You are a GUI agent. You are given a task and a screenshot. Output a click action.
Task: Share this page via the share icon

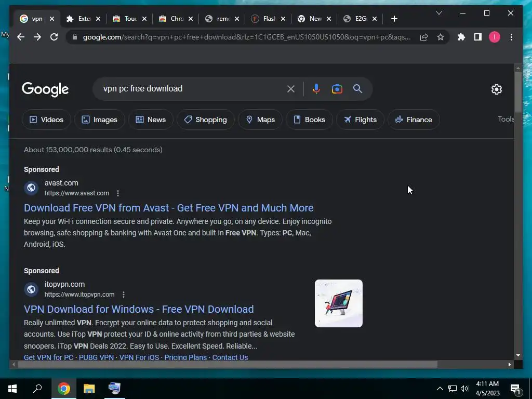coord(424,37)
